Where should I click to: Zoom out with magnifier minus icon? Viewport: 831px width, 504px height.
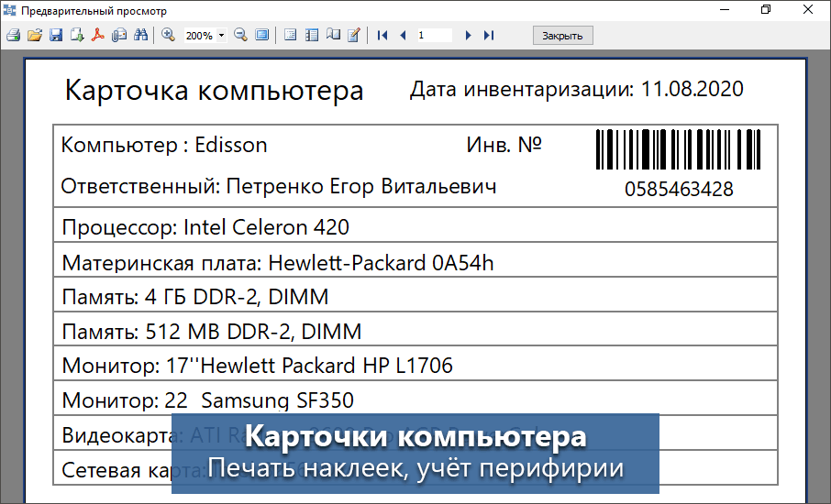click(240, 36)
